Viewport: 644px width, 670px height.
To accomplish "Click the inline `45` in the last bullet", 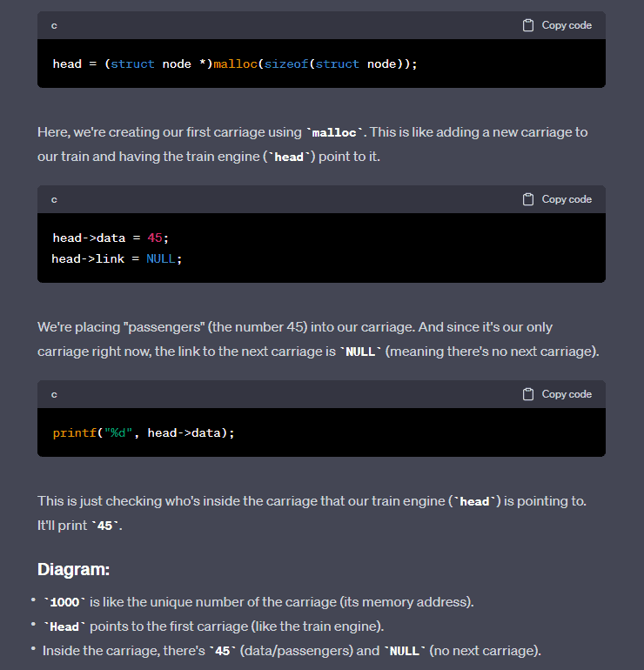I will (x=224, y=651).
